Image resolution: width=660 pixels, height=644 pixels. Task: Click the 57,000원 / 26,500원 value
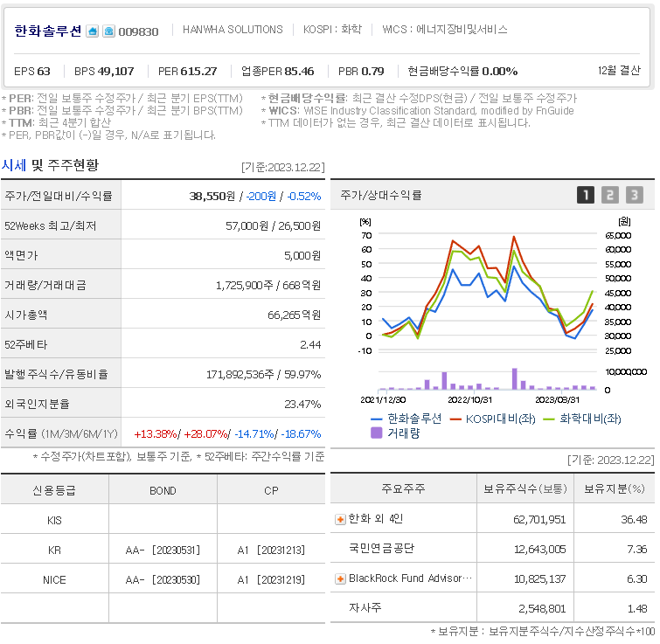(x=273, y=226)
